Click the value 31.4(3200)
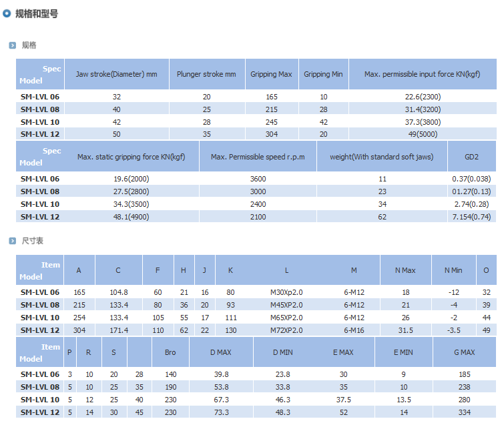 [423, 109]
